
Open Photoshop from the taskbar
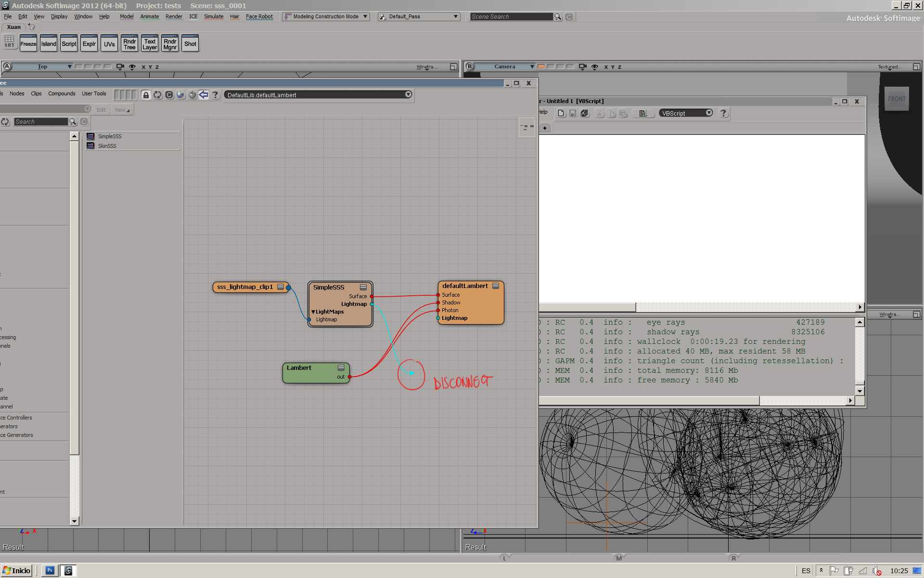point(50,571)
